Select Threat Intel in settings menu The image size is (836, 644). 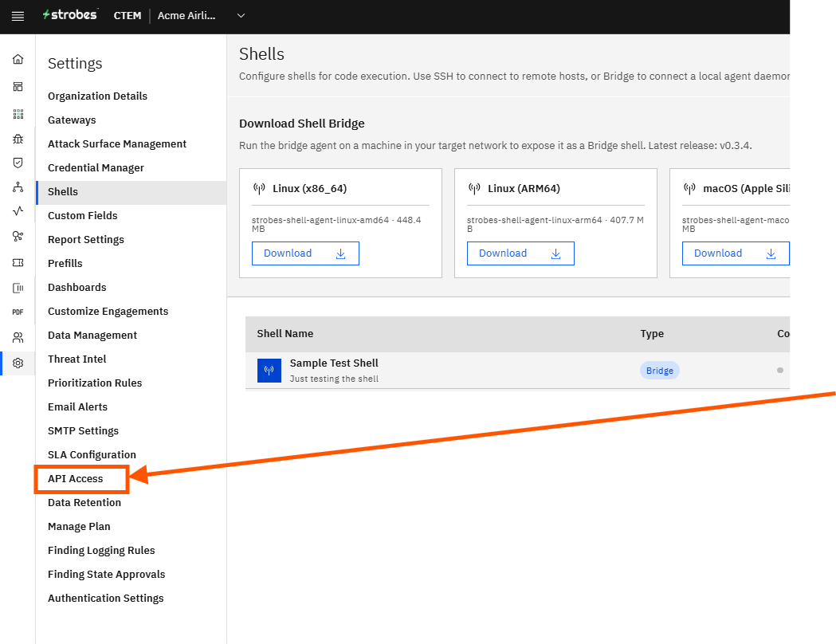pyautogui.click(x=77, y=359)
